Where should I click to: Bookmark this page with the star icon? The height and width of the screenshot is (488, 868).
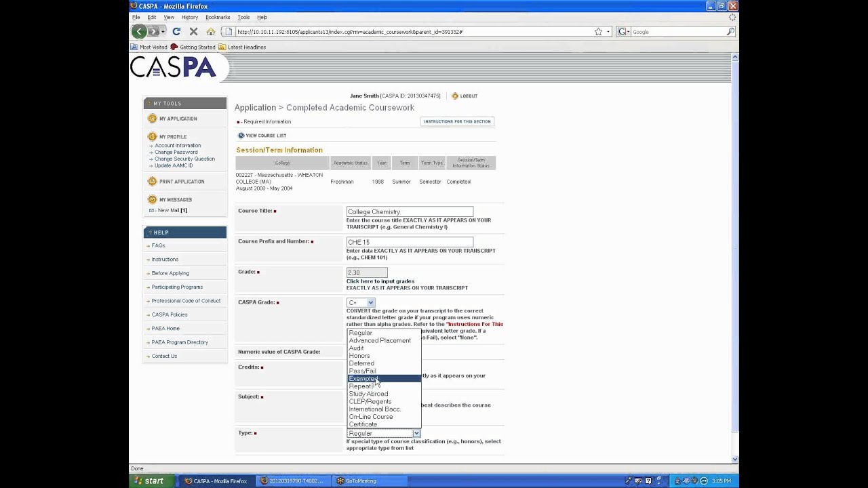[x=598, y=31]
